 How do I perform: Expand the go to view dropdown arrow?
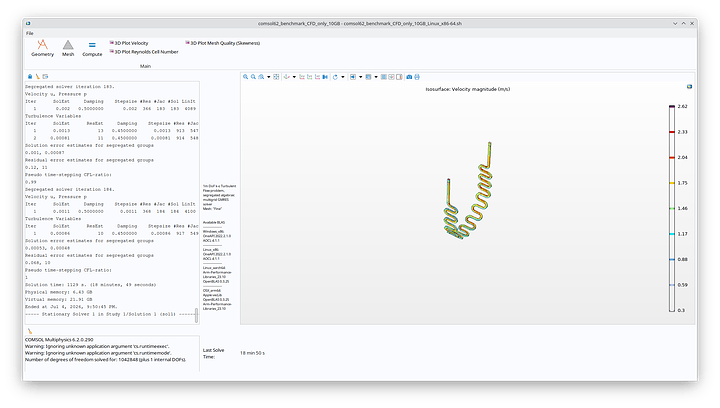[294, 77]
